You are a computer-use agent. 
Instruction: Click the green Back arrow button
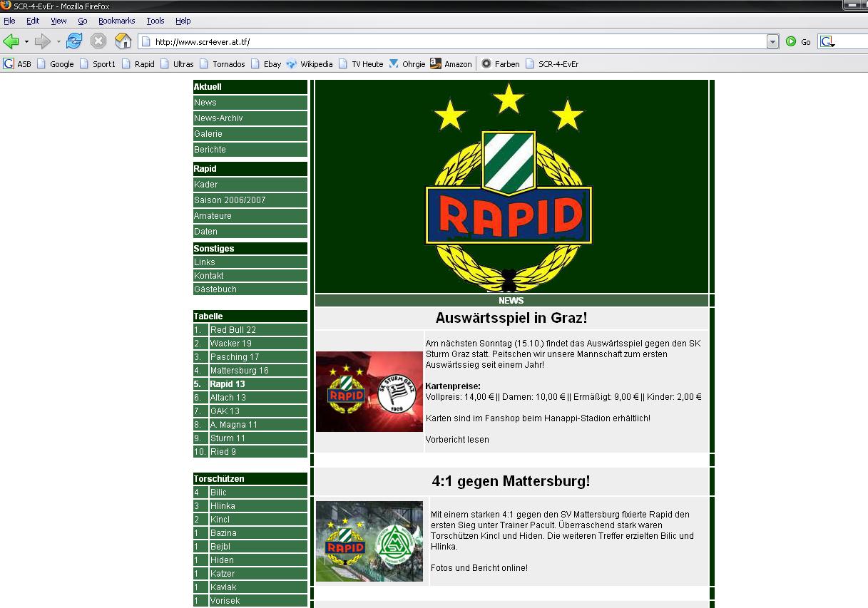[x=11, y=41]
